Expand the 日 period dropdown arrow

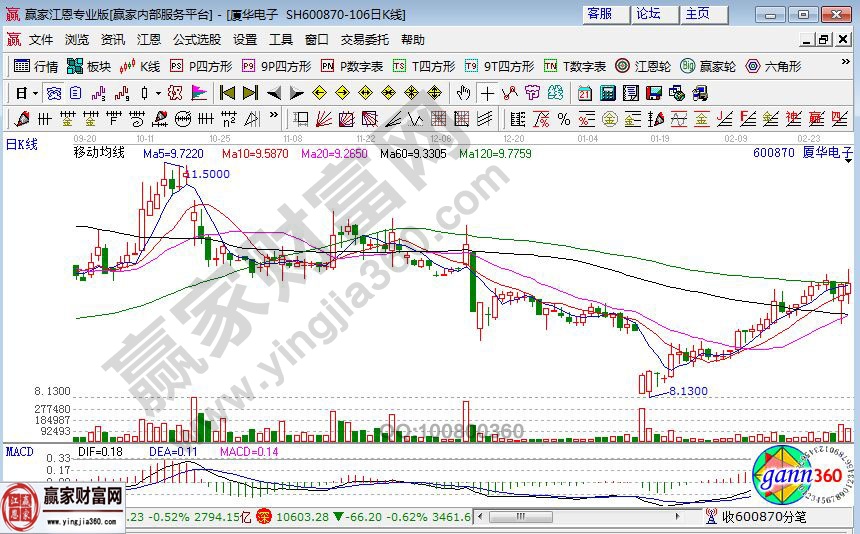[x=35, y=93]
